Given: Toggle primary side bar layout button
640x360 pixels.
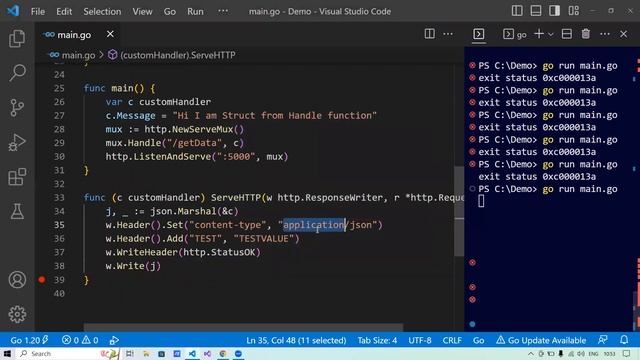Looking at the screenshot, I should 517,11.
